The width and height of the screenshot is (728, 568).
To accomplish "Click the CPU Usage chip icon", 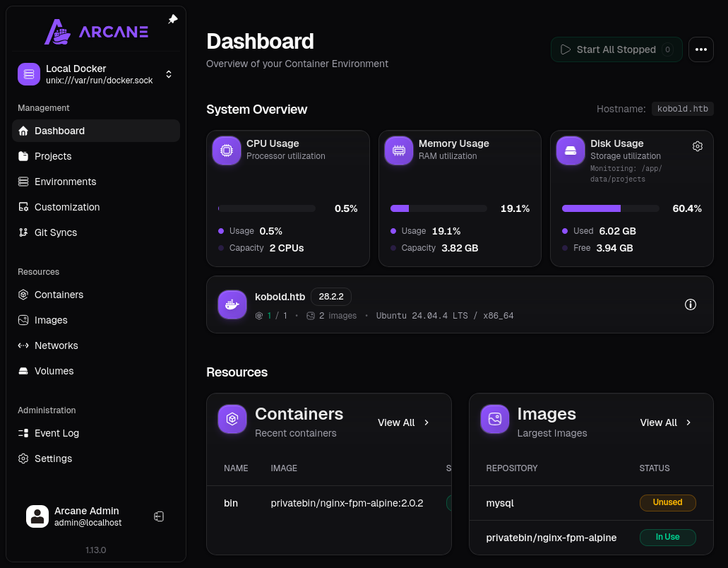I will [x=227, y=150].
